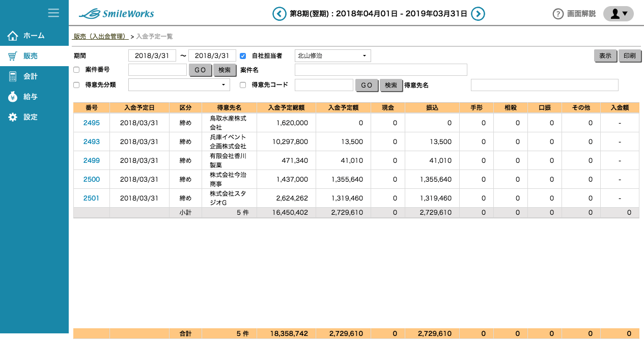
Task: Tick the 得意先コード checkbox
Action: click(243, 85)
